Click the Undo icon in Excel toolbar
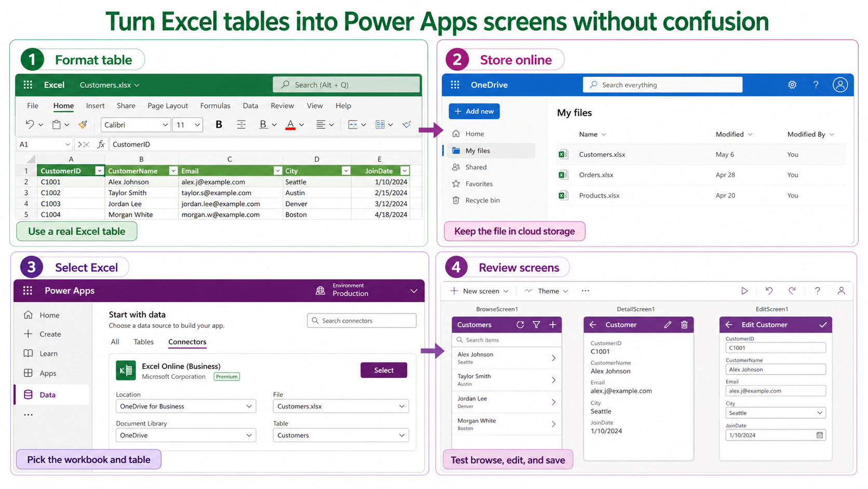Screen dimensions: 868x489 coord(30,125)
